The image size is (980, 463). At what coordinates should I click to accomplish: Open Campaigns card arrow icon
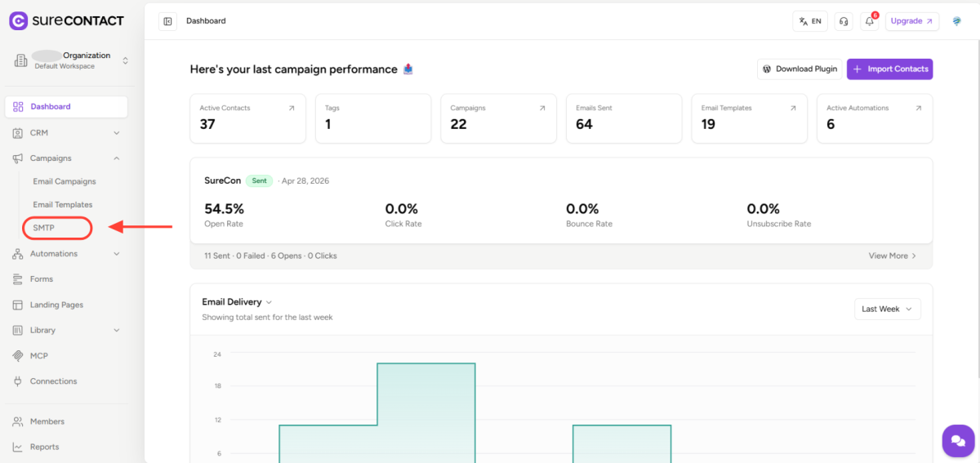(542, 108)
